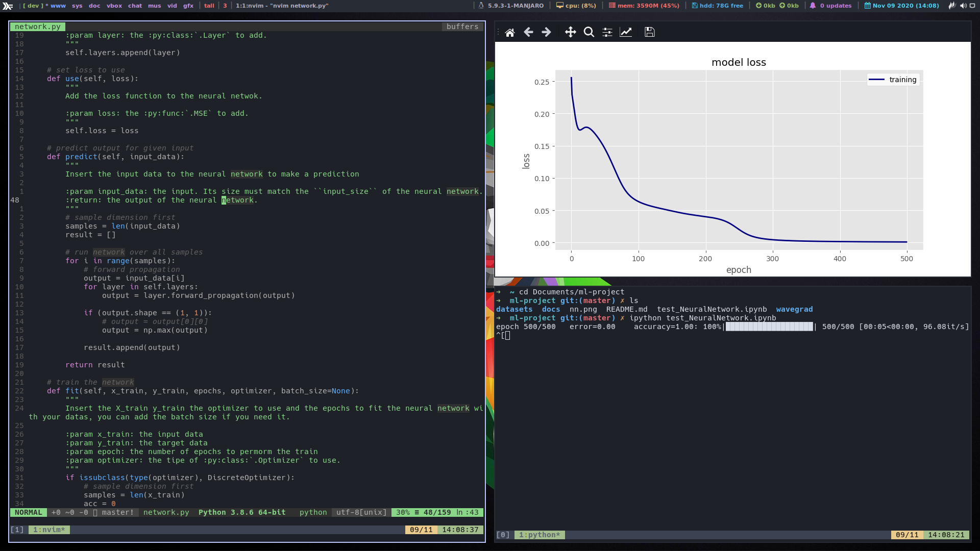Open the Configure subplots sliders icon
This screenshot has height=551, width=980.
(607, 32)
